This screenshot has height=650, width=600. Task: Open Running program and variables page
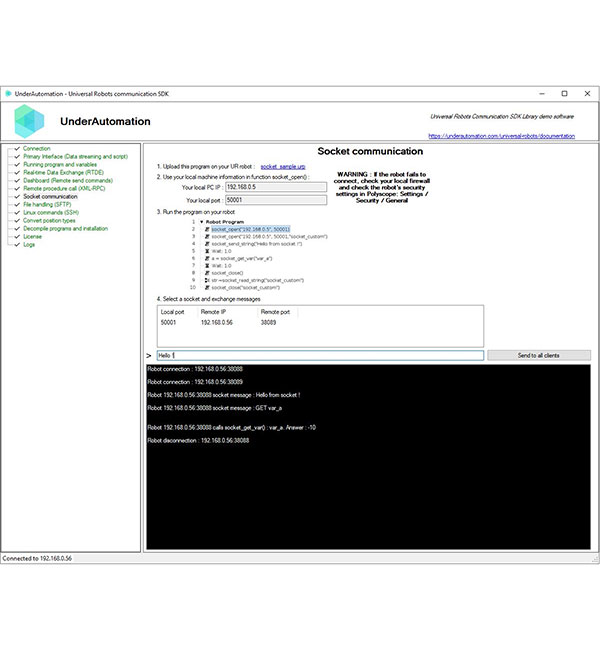[60, 165]
